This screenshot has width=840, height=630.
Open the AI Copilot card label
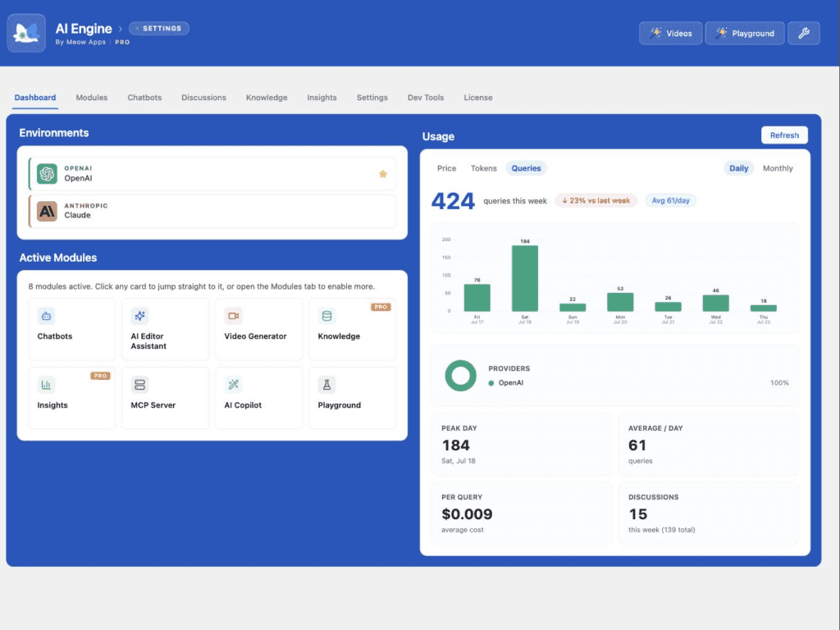pyautogui.click(x=243, y=405)
